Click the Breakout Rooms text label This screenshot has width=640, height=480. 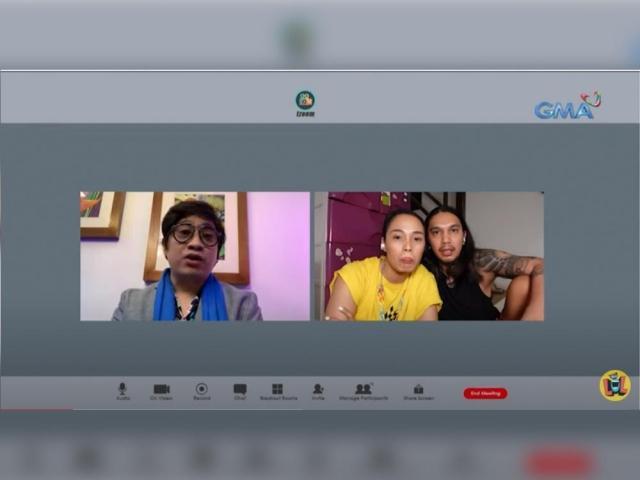coord(278,398)
